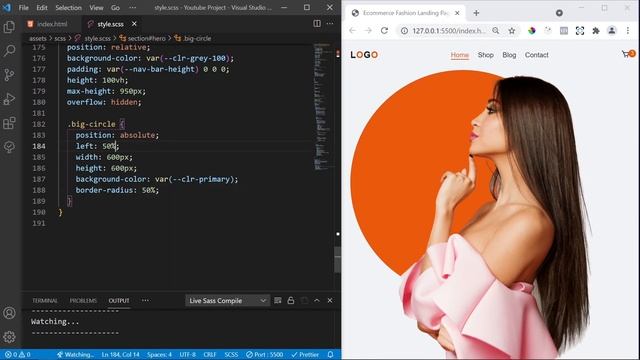Click the Home nav link
This screenshot has width=640, height=360.
(460, 55)
